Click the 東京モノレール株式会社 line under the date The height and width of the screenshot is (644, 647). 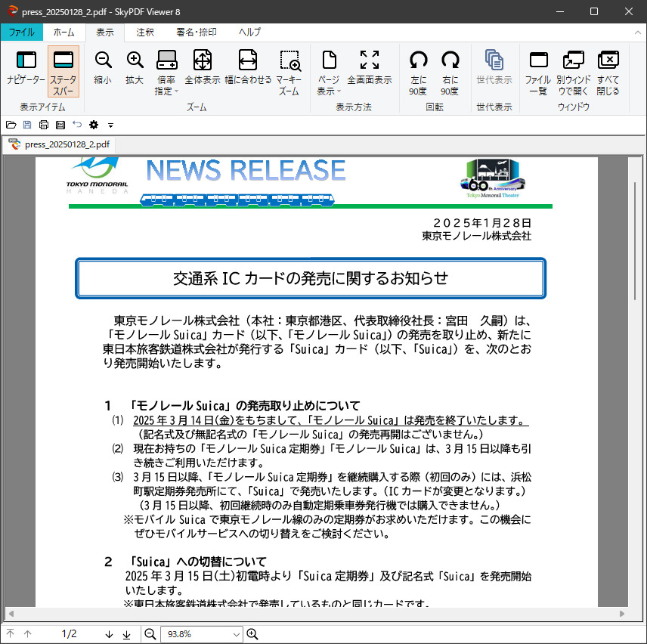(477, 236)
